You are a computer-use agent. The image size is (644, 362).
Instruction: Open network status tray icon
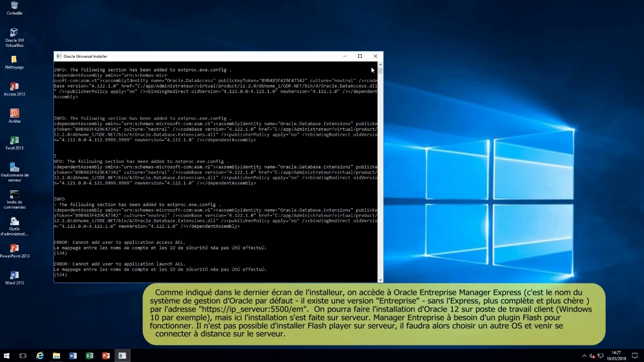600,355
